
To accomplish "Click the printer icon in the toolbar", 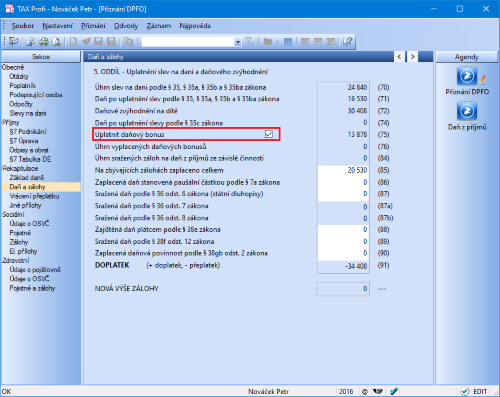I will (44, 42).
